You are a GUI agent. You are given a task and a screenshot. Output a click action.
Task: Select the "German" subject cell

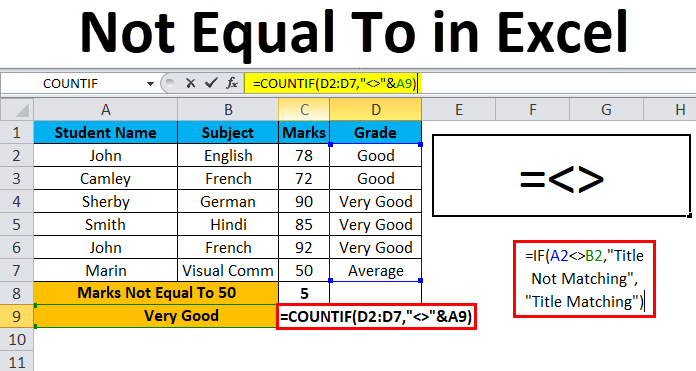tap(228, 201)
